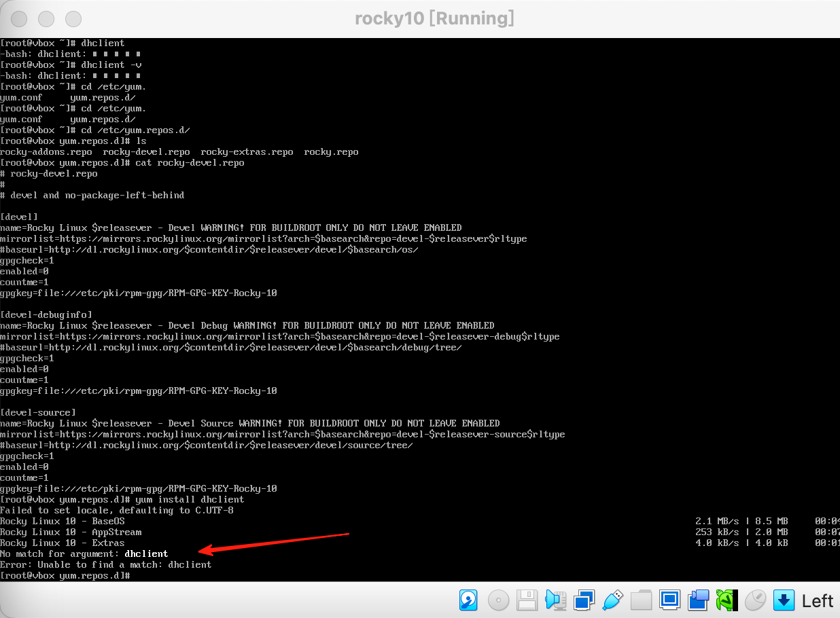Image resolution: width=840 pixels, height=618 pixels.
Task: Click 'rocky-addons.repo' in the ls output
Action: click(x=46, y=151)
